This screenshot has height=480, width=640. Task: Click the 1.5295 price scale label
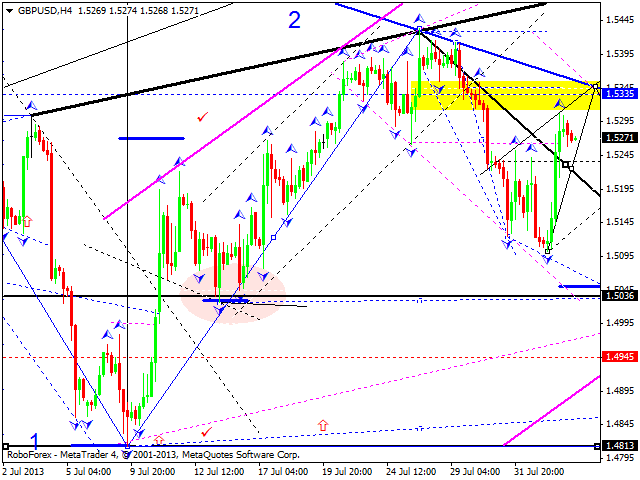click(x=620, y=121)
